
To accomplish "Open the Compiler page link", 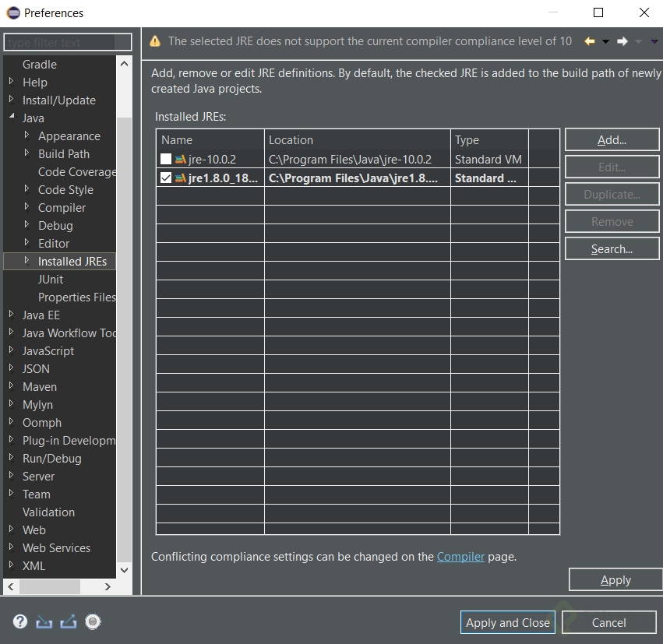I will 460,557.
